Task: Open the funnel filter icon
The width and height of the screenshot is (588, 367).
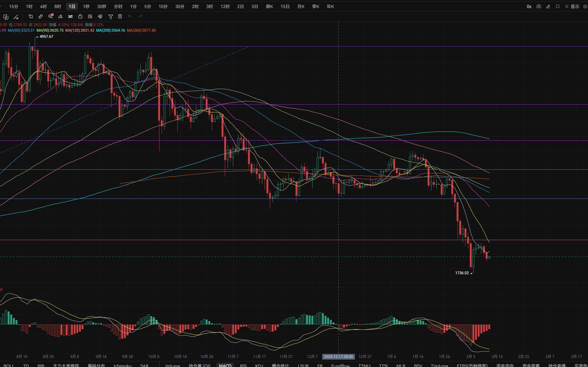Action: 110,16
